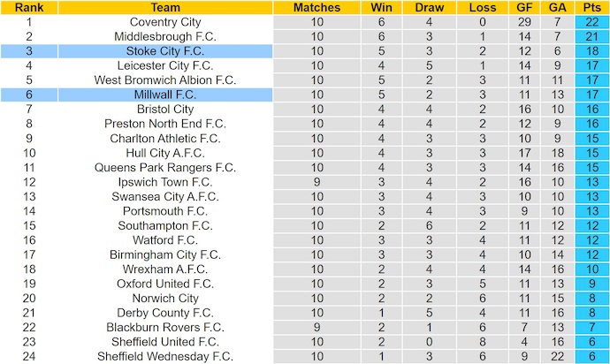This screenshot has width=610, height=364.
Task: Select the Draw column header
Action: pyautogui.click(x=432, y=7)
